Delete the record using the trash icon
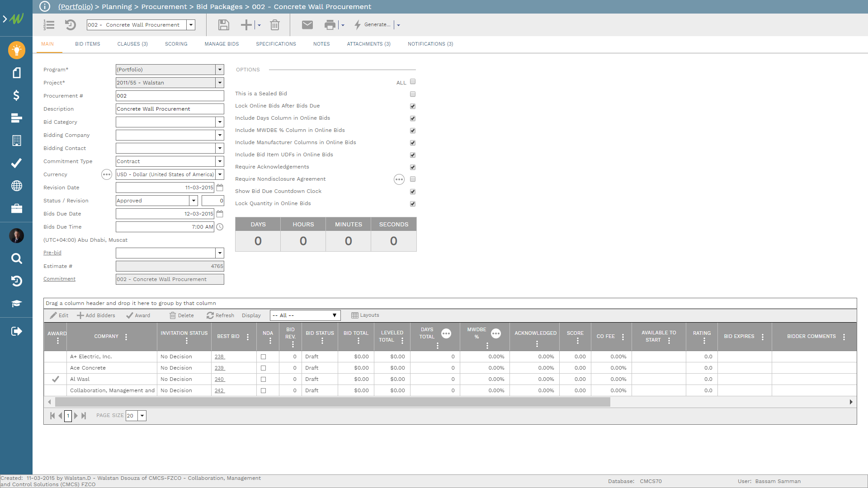868x488 pixels. (x=275, y=25)
